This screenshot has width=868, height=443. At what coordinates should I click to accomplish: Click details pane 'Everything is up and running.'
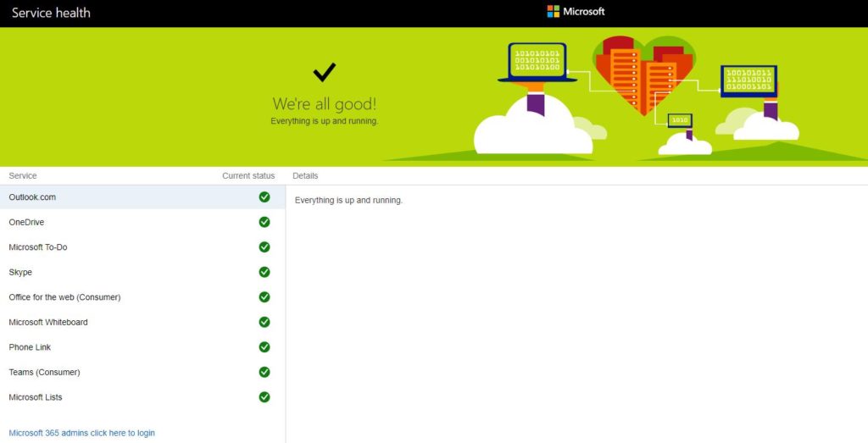[348, 200]
